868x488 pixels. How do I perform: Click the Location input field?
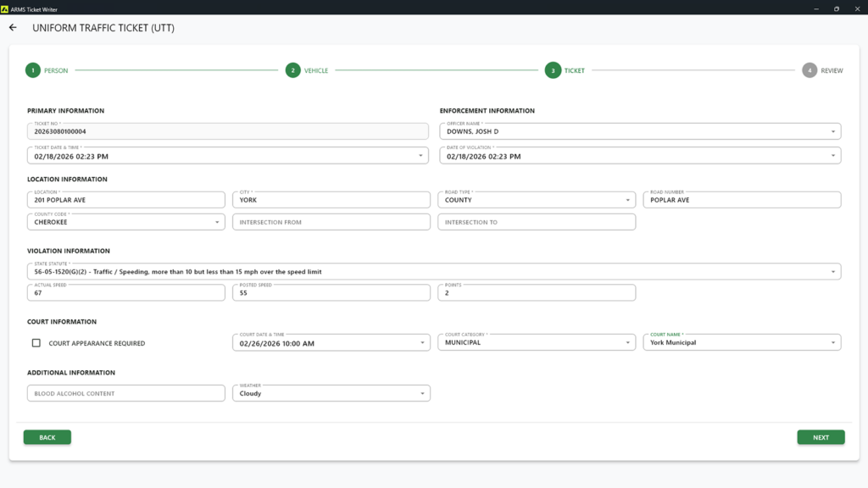(125, 199)
